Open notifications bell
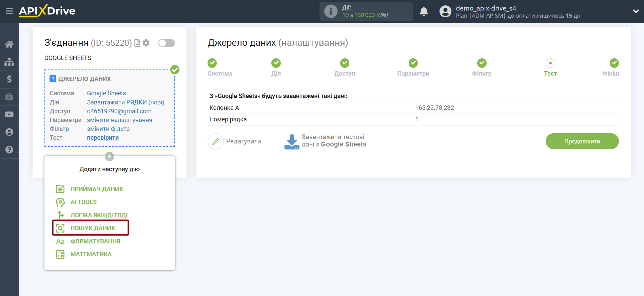Image resolution: width=644 pixels, height=296 pixels. point(424,12)
